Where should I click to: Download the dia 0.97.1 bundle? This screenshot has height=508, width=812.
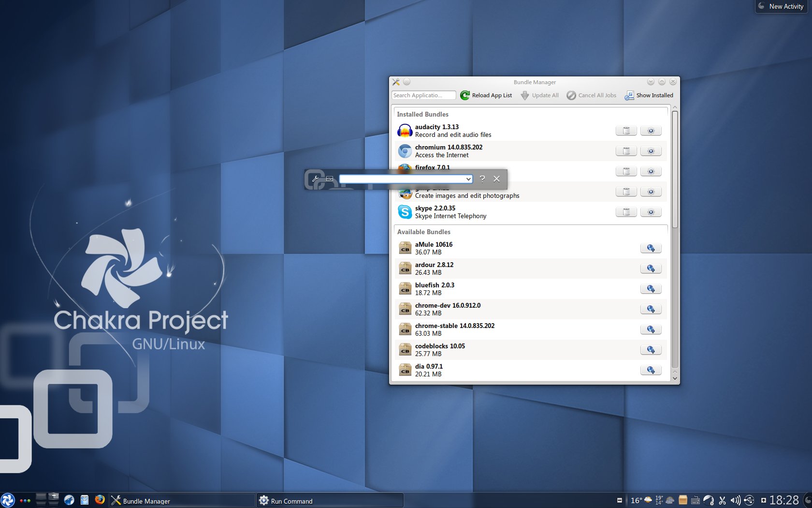651,370
